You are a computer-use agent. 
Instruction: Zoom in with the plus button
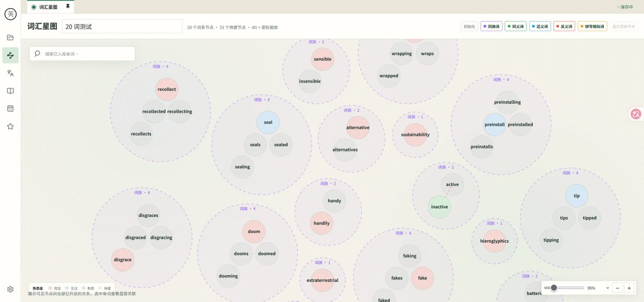[x=629, y=288]
